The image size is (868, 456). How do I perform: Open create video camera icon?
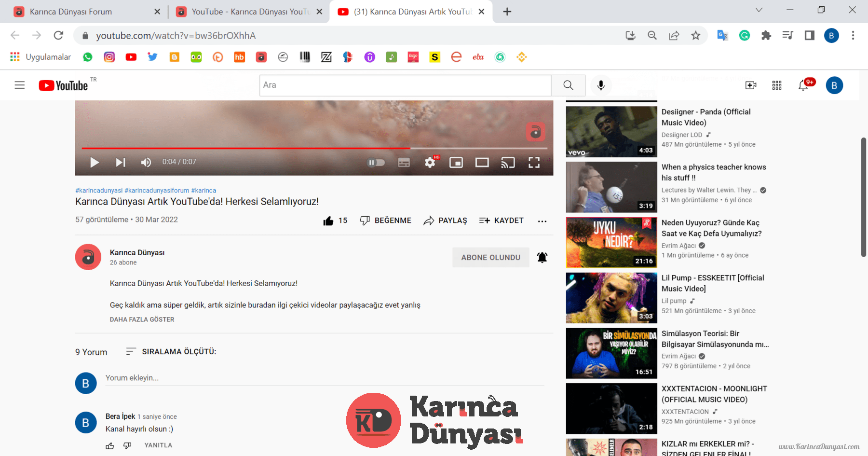[751, 85]
